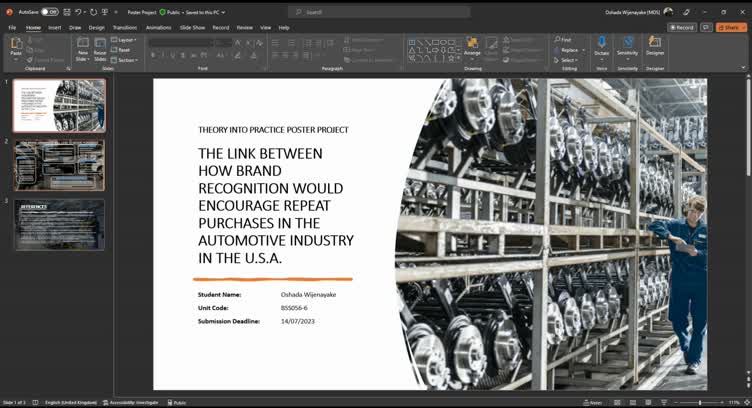Click the Paste icon in Clipboard
Image resolution: width=752 pixels, height=408 pixels.
coord(16,45)
